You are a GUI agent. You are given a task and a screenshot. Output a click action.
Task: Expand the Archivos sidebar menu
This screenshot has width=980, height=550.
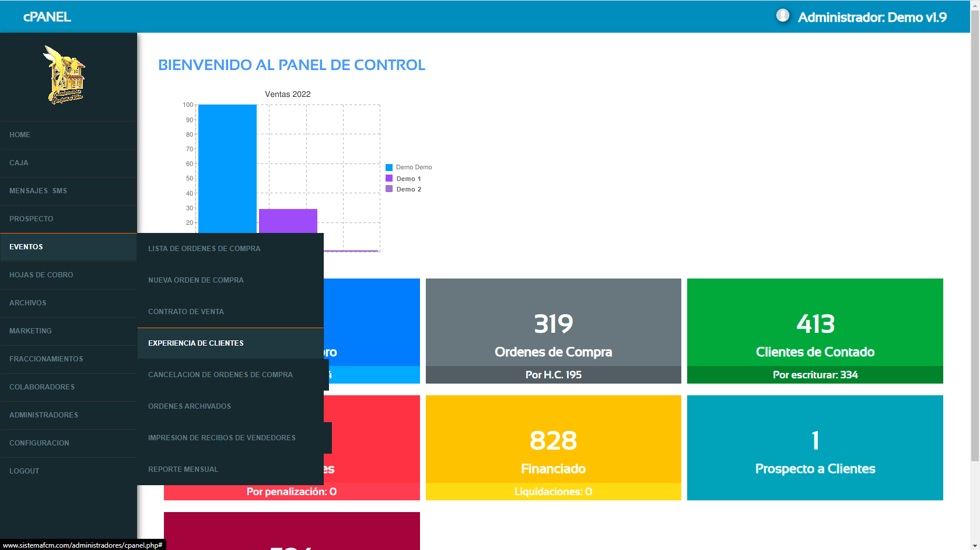point(28,303)
